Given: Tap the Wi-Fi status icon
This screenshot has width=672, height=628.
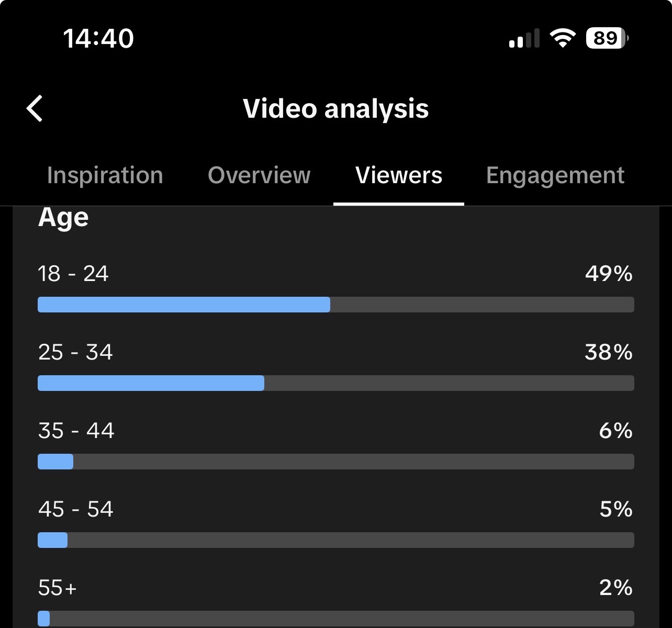Looking at the screenshot, I should (563, 38).
